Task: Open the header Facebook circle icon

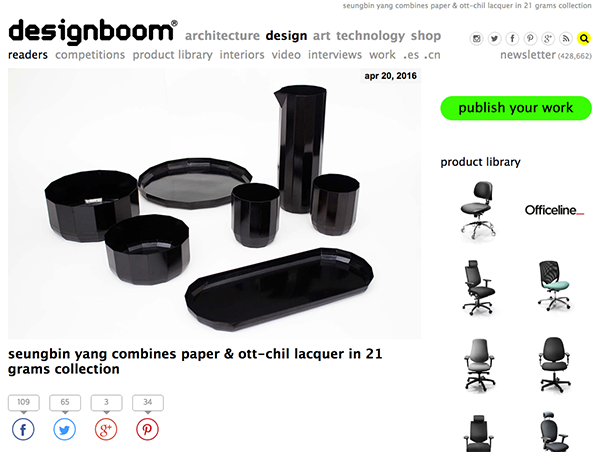Action: tap(512, 39)
